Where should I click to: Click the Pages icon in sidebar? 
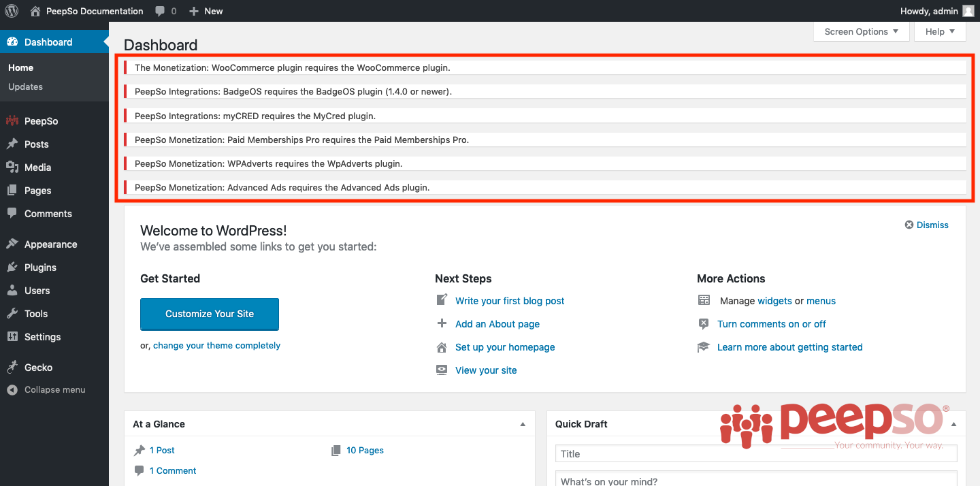tap(12, 191)
